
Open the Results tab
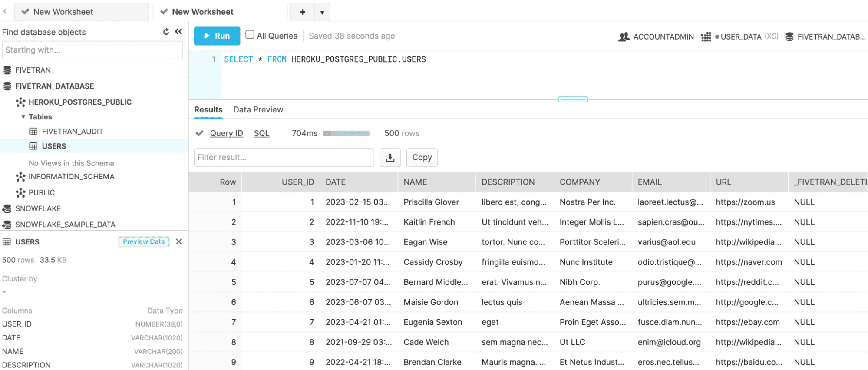coord(208,110)
